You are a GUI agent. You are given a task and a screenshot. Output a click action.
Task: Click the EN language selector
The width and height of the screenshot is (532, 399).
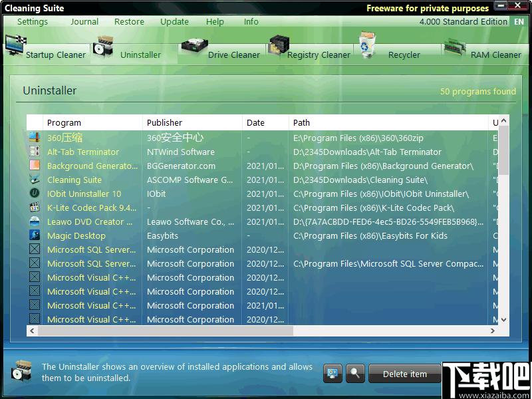(519, 22)
